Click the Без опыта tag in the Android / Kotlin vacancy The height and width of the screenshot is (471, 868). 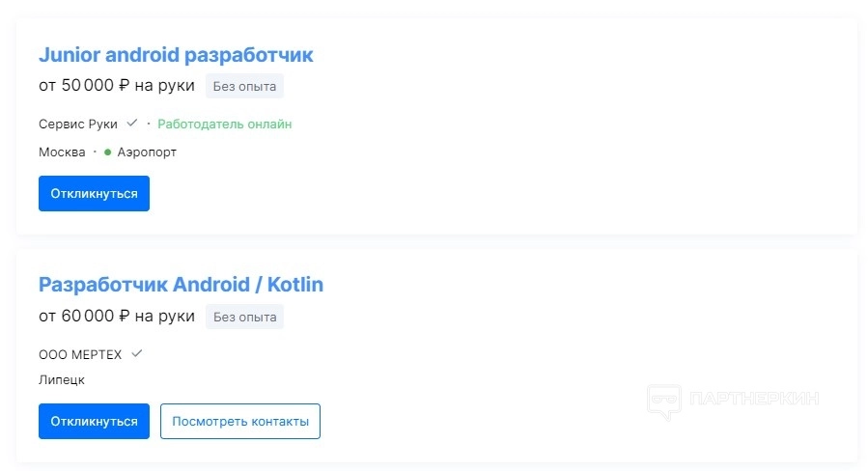point(244,317)
